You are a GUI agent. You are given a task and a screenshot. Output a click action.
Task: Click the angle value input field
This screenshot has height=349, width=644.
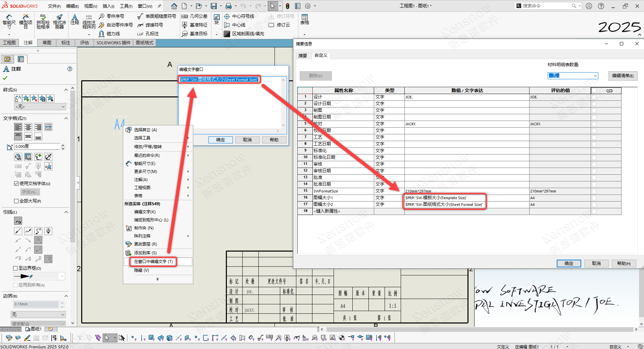point(37,146)
